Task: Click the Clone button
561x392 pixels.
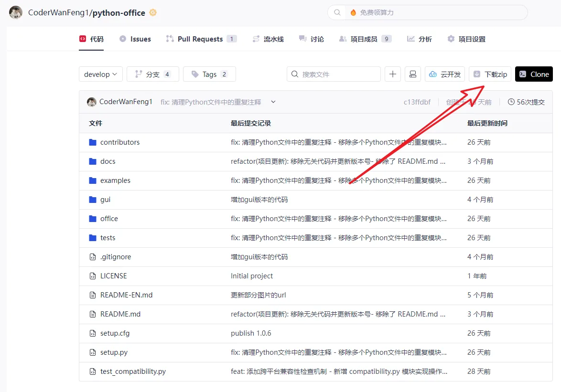Action: [x=534, y=74]
